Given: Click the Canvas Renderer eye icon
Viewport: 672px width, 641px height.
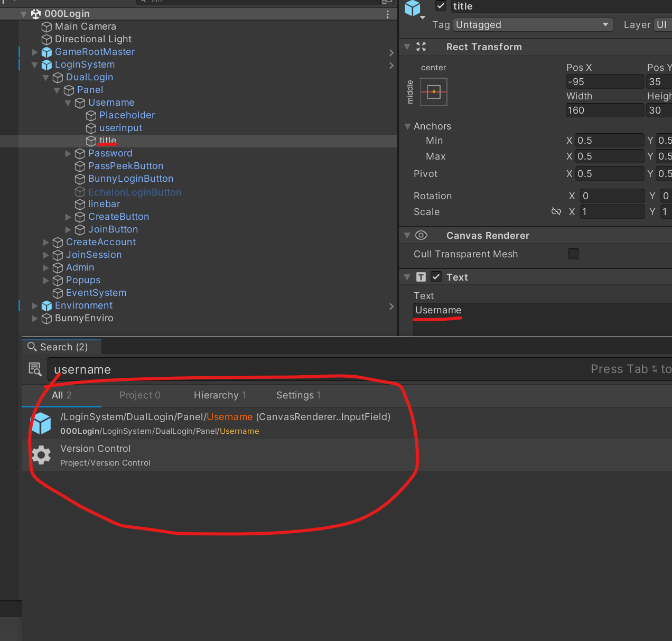Looking at the screenshot, I should pos(421,235).
